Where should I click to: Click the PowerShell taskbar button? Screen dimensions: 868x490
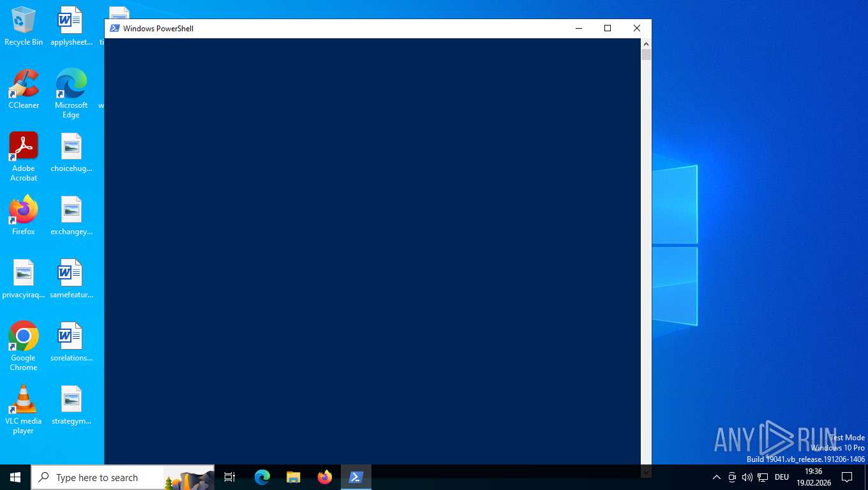coord(355,477)
